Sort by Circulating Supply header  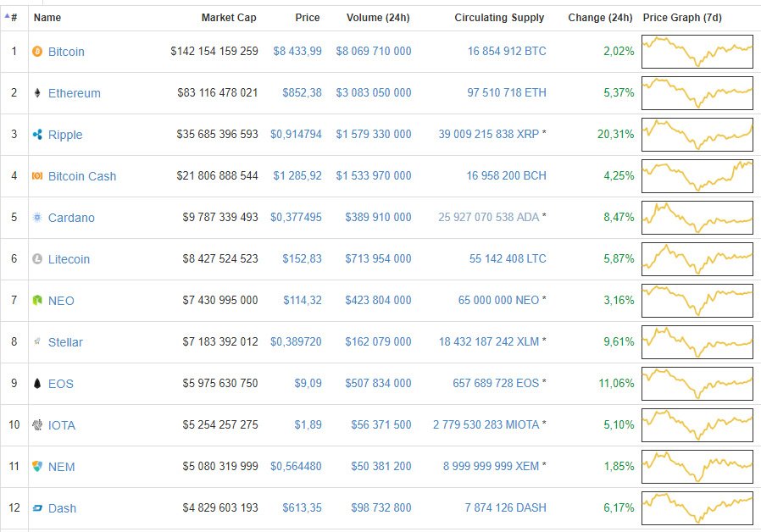pos(499,18)
